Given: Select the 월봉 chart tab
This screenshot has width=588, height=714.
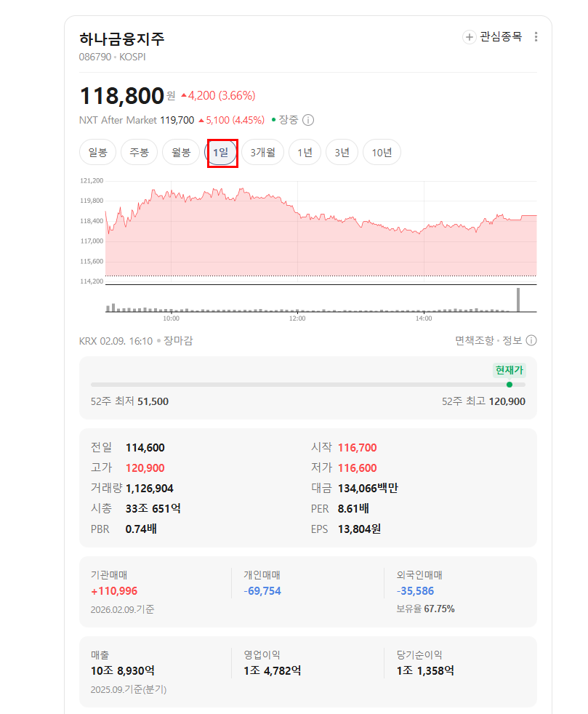Looking at the screenshot, I should pos(181,152).
